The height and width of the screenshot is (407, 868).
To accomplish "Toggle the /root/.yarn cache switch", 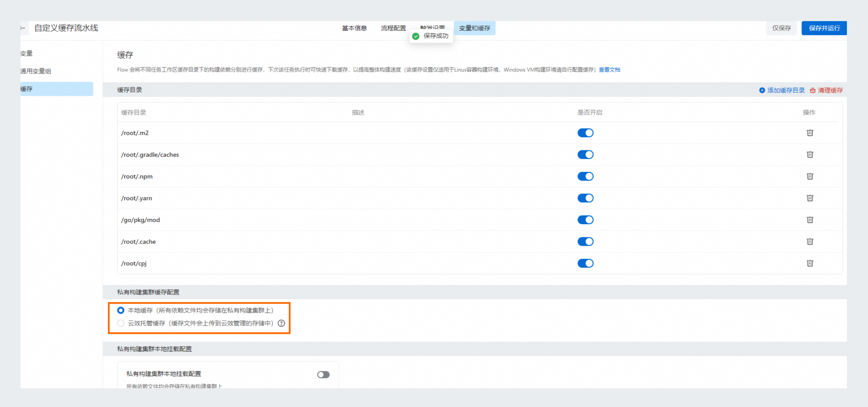I will 585,198.
